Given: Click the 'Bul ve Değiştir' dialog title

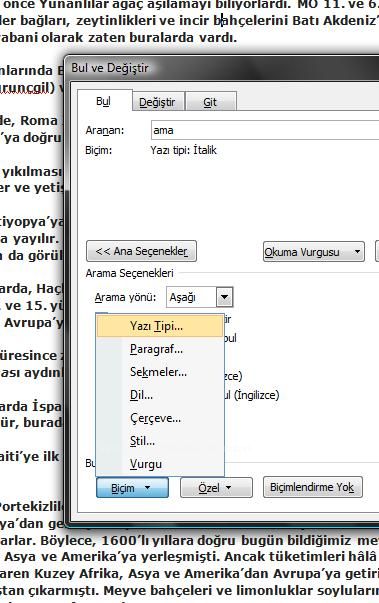Looking at the screenshot, I should click(x=110, y=68).
